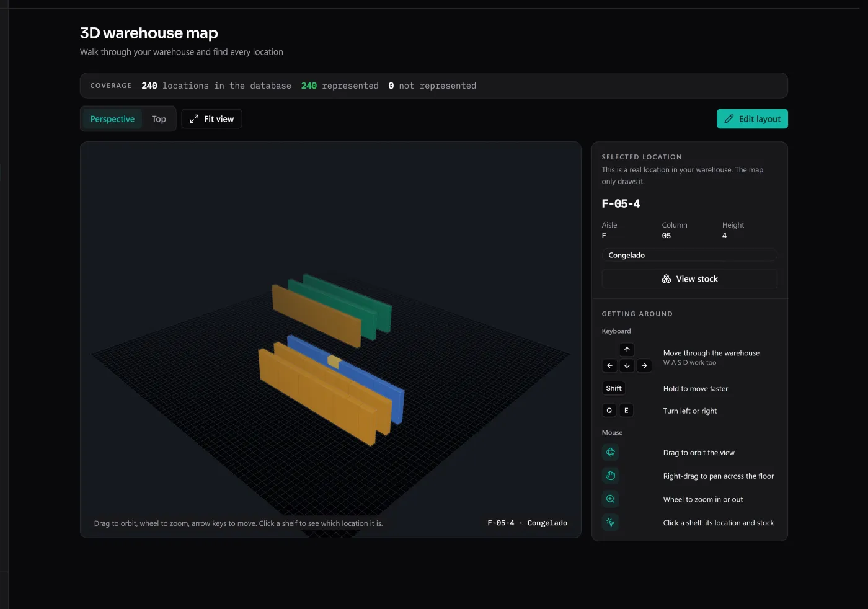Click the right arrow key icon
Viewport: 868px width, 609px height.
tap(644, 366)
